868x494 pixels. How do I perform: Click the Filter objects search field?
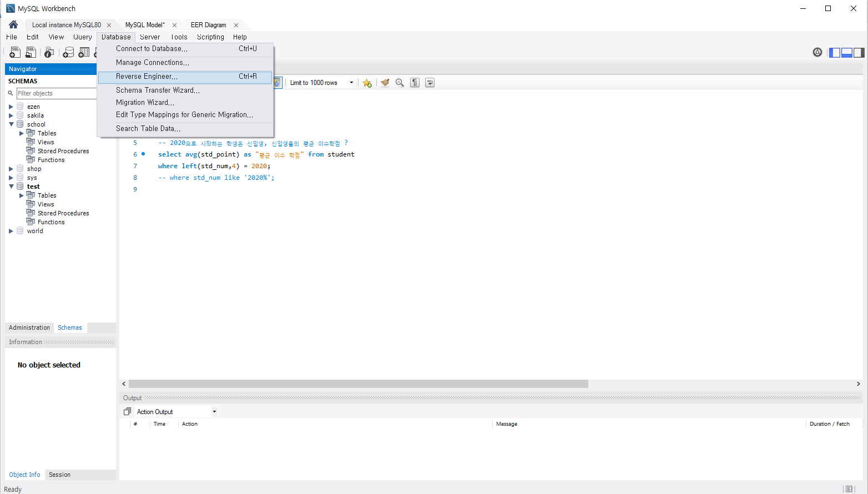coord(57,93)
